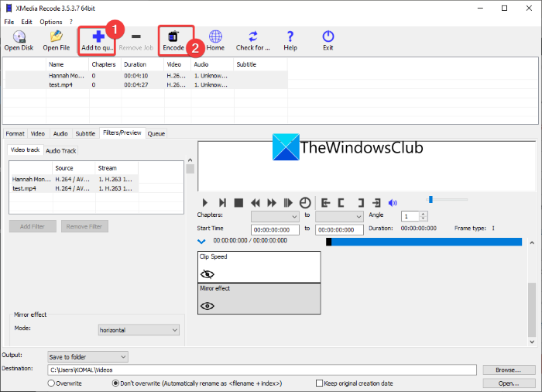Image resolution: width=542 pixels, height=392 pixels.
Task: Adjust the volume slider handle
Action: (431, 199)
